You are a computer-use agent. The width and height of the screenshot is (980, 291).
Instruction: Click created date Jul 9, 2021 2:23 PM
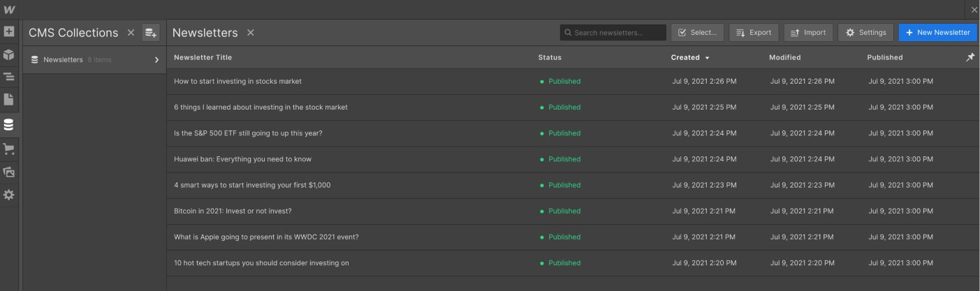pos(704,185)
